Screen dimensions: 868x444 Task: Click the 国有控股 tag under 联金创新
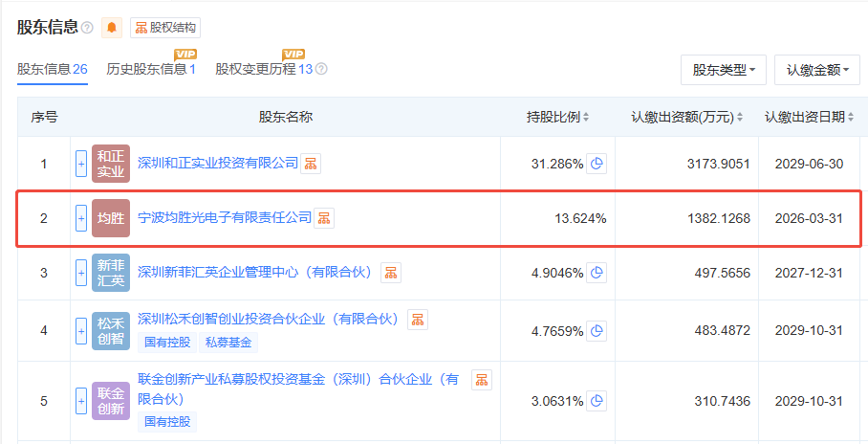coord(167,422)
